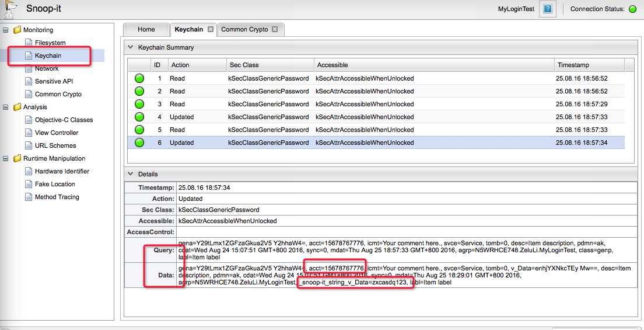Click green status dot of row ID 6

(x=139, y=143)
